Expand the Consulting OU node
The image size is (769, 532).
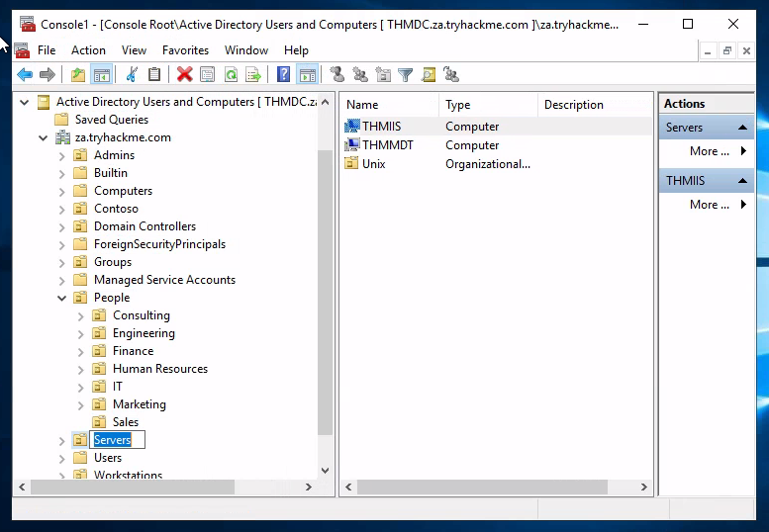tap(81, 316)
